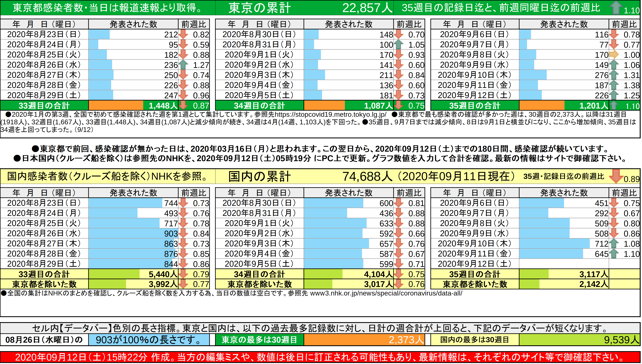Click the 国内感染者数 NHKを参照 yellow header
642x364 pixels.
click(108, 176)
